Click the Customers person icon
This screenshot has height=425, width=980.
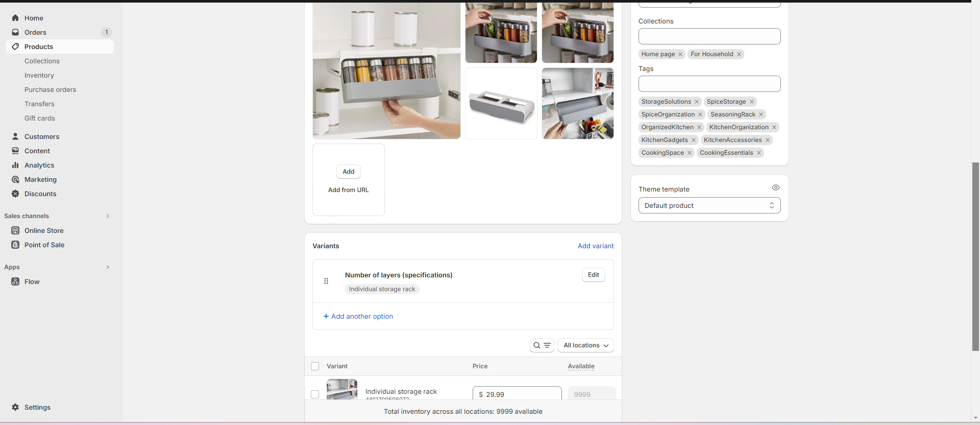[15, 136]
